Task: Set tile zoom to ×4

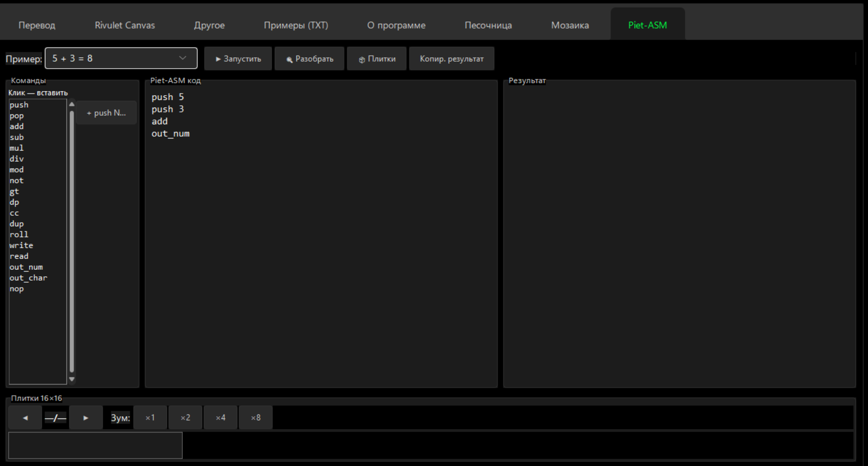Action: (221, 417)
